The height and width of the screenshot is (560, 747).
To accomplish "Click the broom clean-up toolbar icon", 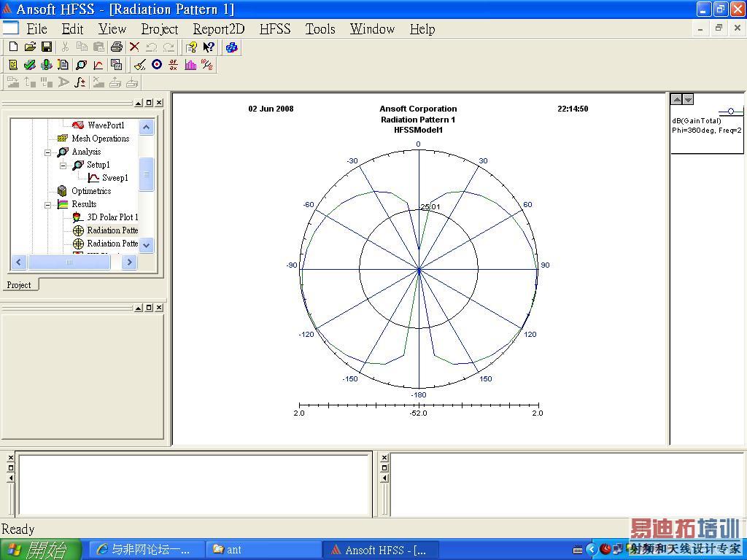I will pos(139,65).
